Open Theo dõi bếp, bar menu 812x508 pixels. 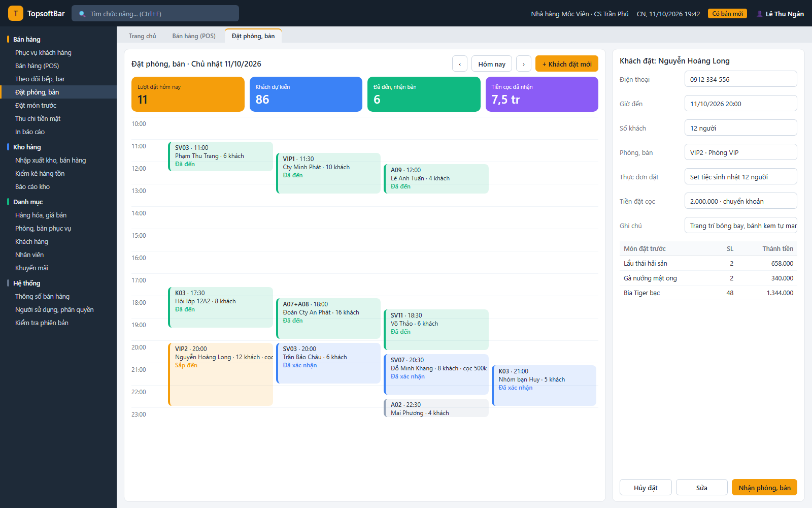(58, 79)
